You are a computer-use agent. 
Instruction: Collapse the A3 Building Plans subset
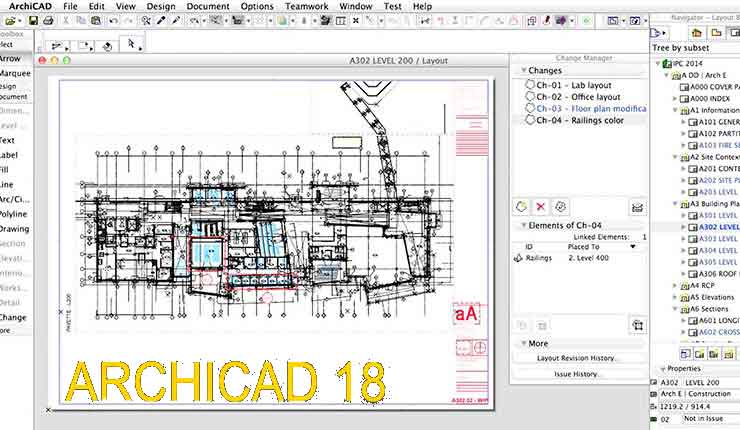click(675, 204)
